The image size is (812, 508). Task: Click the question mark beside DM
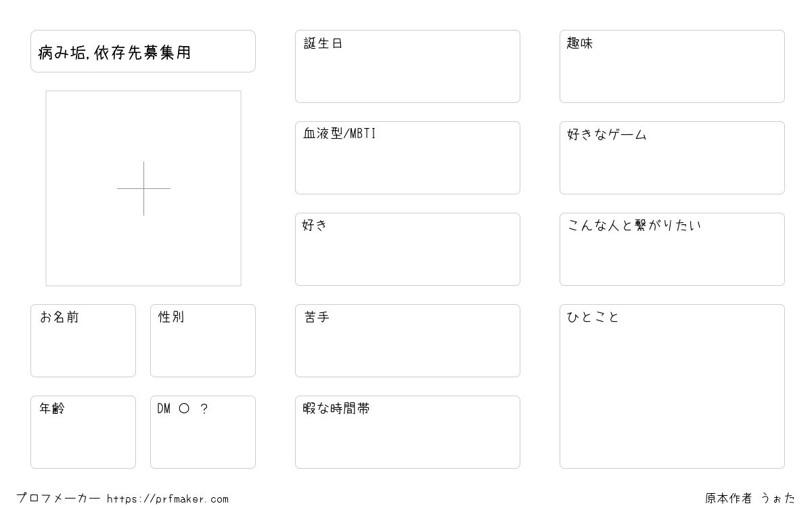coord(204,409)
